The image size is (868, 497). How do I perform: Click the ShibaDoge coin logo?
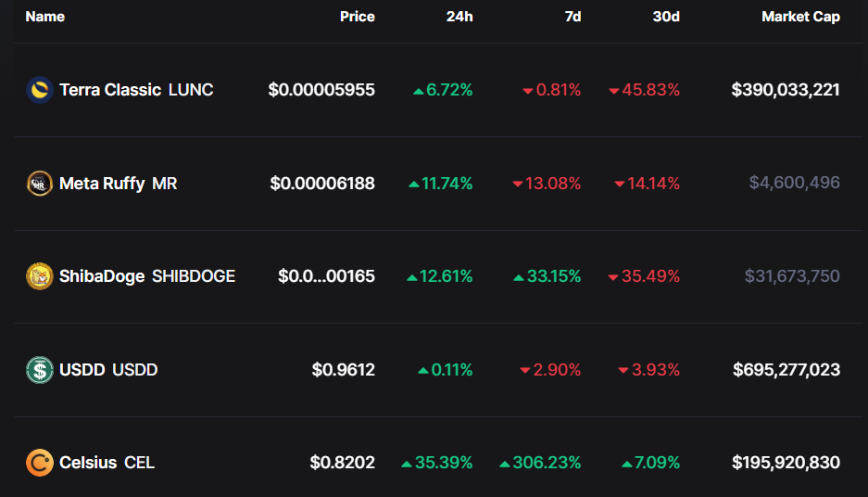39,276
